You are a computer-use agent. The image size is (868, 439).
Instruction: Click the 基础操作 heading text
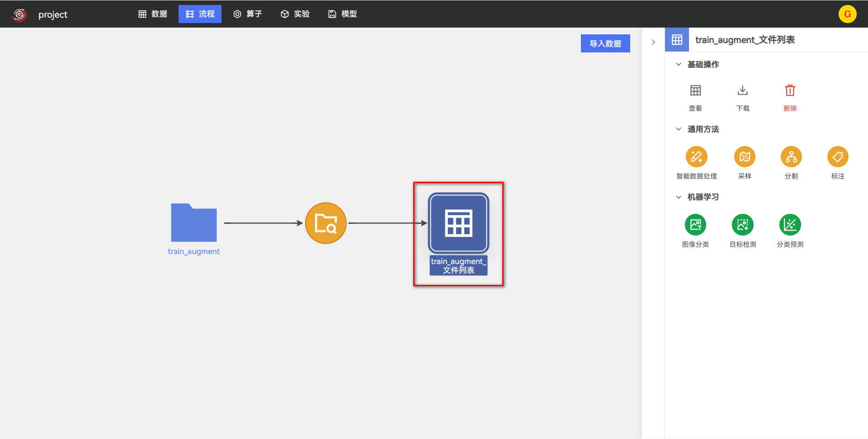point(703,64)
